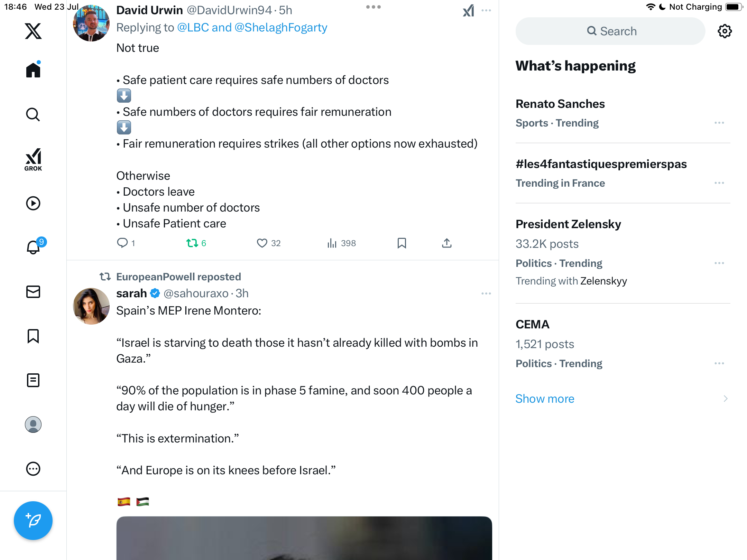This screenshot has width=747, height=560.
Task: Open the CEMA trending topic
Action: coord(622,344)
